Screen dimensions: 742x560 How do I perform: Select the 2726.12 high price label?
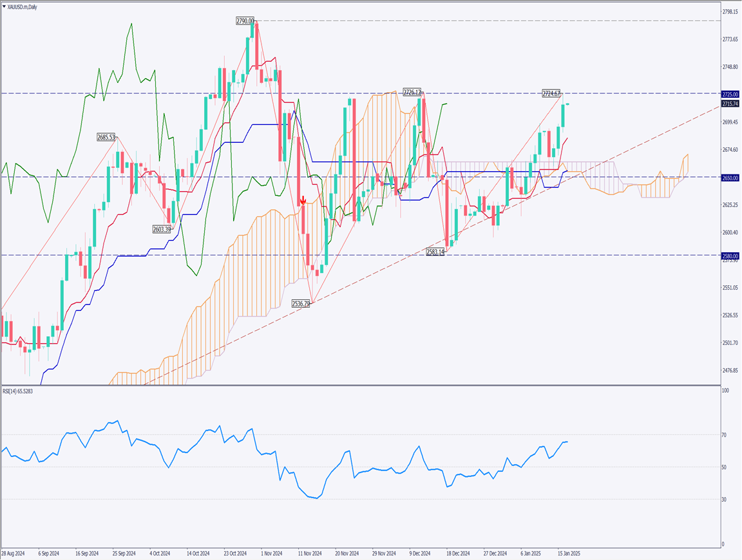412,92
